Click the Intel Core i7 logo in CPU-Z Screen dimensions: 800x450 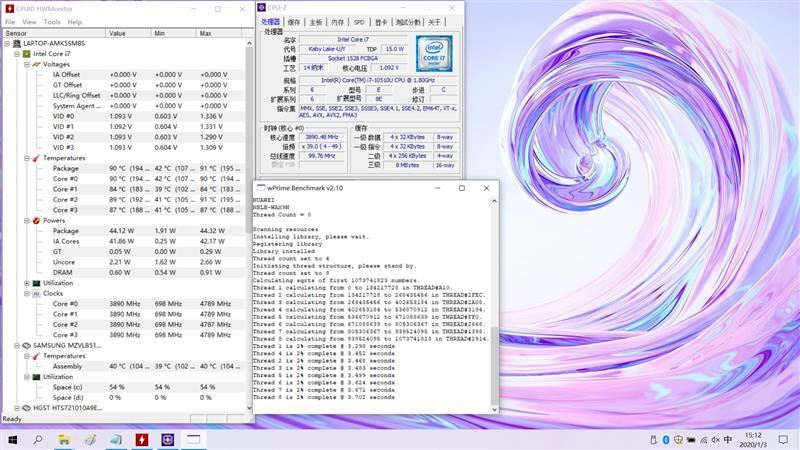point(434,54)
